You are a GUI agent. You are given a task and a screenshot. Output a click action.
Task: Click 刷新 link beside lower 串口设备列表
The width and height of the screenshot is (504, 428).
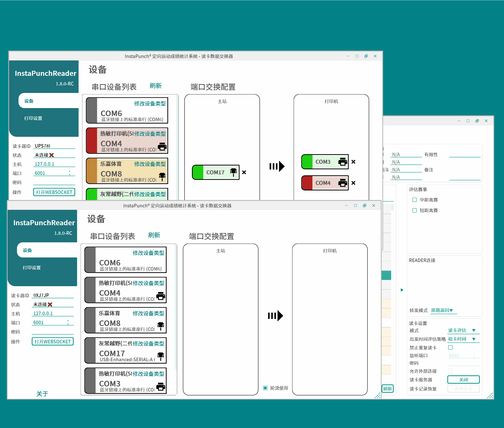(x=154, y=235)
